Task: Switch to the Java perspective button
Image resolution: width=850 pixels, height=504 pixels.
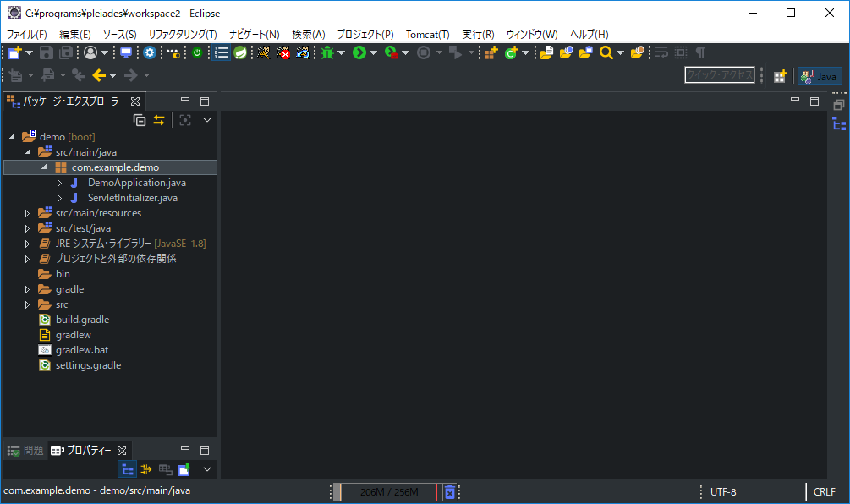Action: point(819,76)
